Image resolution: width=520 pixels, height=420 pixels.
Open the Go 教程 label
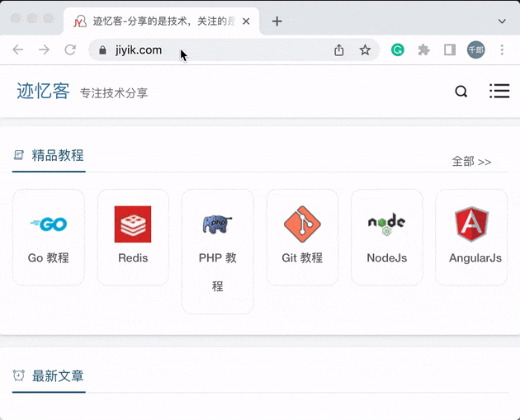tap(49, 257)
